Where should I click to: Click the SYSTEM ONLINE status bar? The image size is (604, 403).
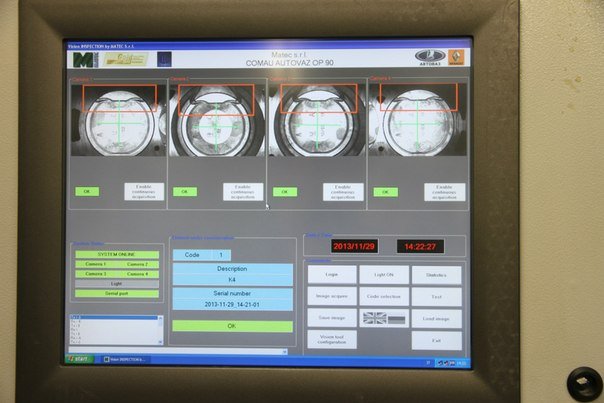[117, 255]
